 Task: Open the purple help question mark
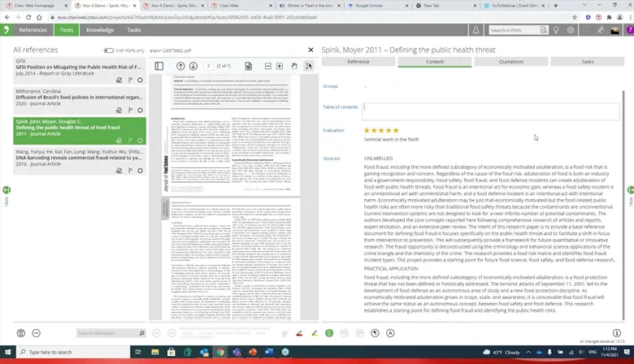[x=630, y=30]
